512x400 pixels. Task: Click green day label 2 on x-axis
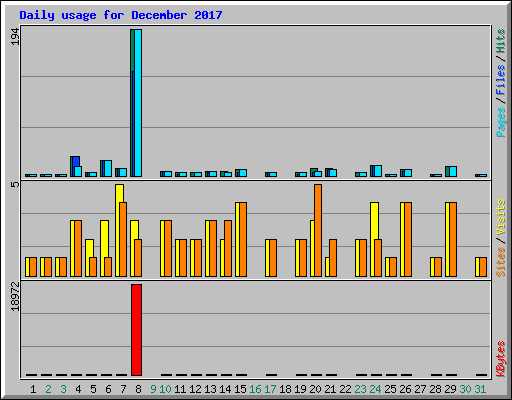point(48,389)
